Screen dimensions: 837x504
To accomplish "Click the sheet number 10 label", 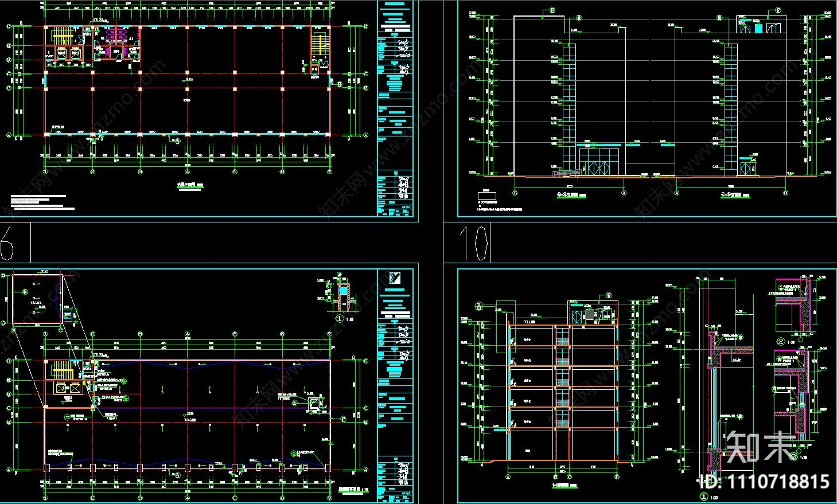I will (474, 243).
